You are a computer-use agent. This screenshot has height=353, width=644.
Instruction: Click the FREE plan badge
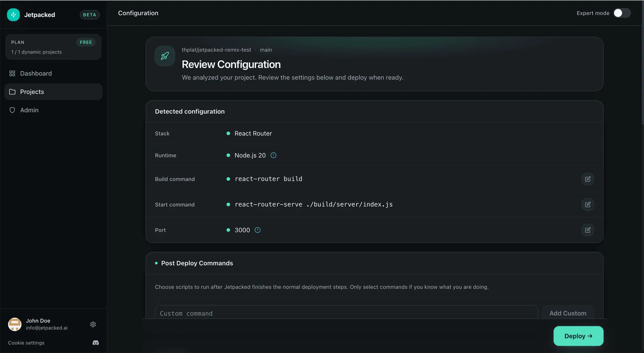86,42
